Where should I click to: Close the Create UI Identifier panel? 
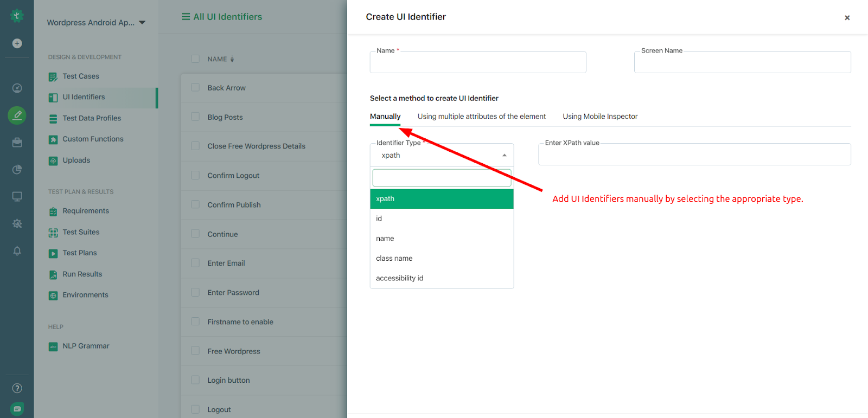tap(847, 18)
